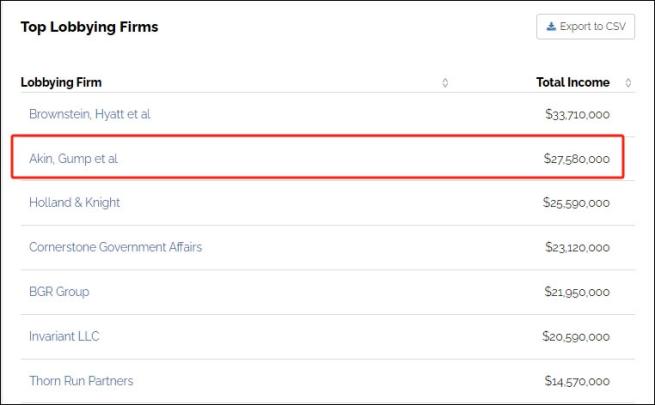Click the Export to CSV button
655x405 pixels.
(x=585, y=27)
